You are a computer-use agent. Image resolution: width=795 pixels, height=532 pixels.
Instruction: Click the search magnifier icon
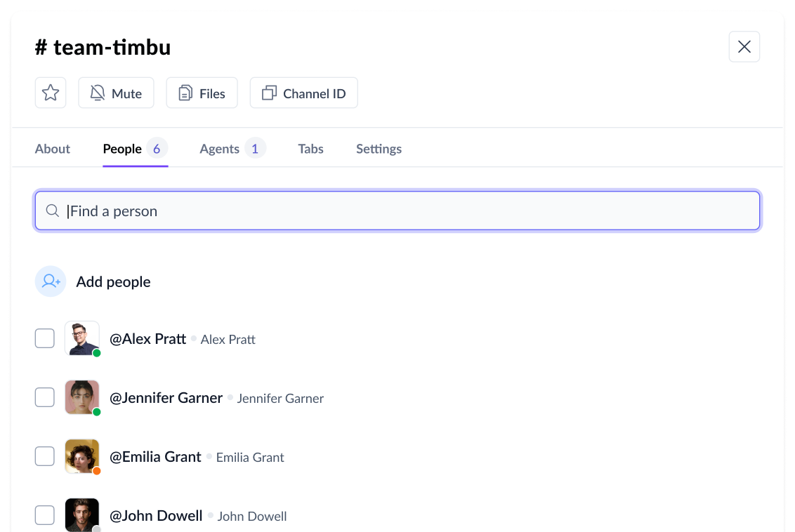(52, 211)
